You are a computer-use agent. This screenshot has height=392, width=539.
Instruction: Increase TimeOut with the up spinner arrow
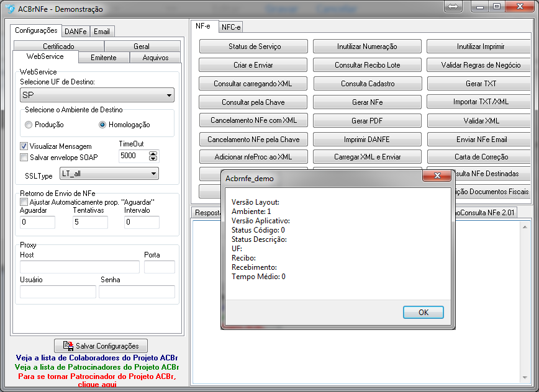[x=153, y=153]
